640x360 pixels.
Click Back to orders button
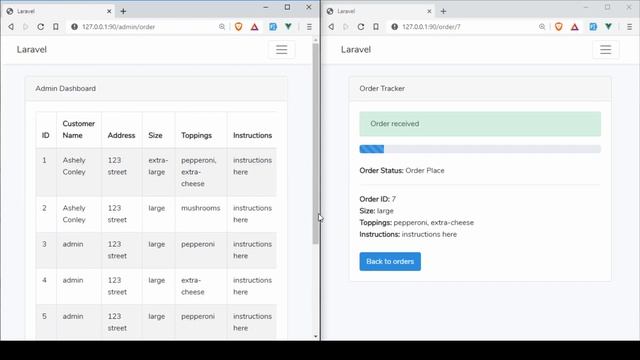[x=390, y=261]
